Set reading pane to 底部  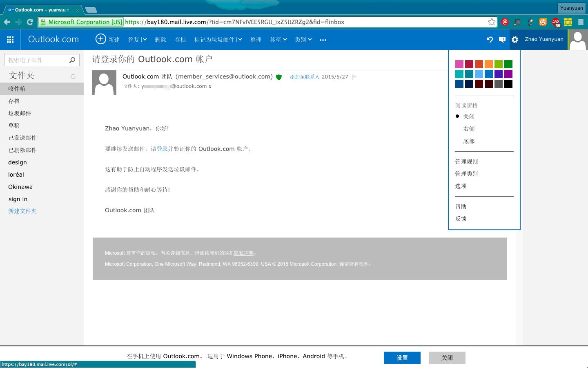pos(469,141)
